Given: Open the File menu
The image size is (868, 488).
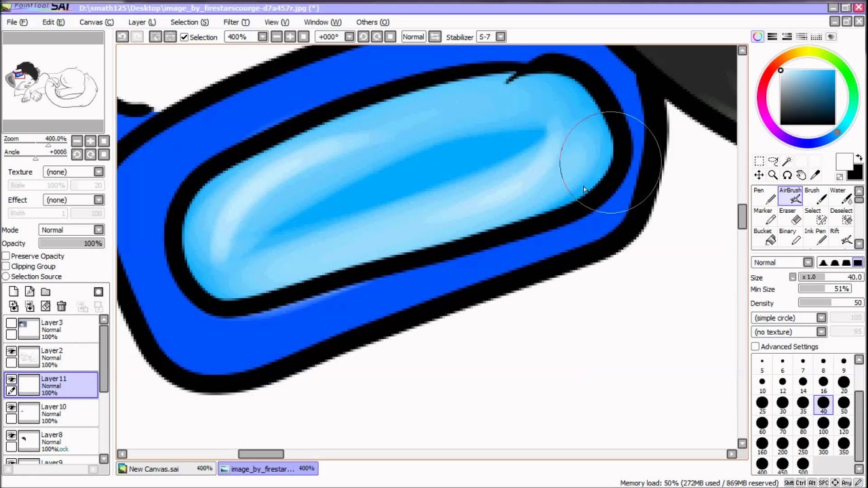Looking at the screenshot, I should (17, 22).
